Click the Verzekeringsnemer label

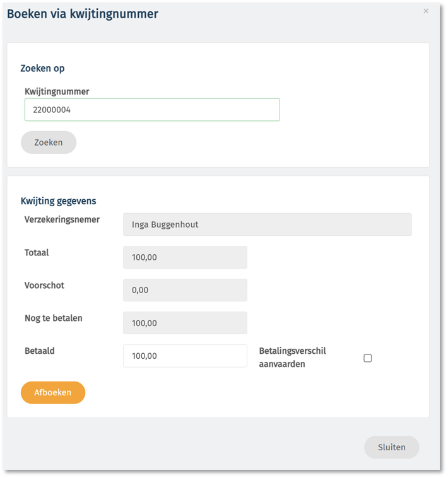click(x=62, y=219)
